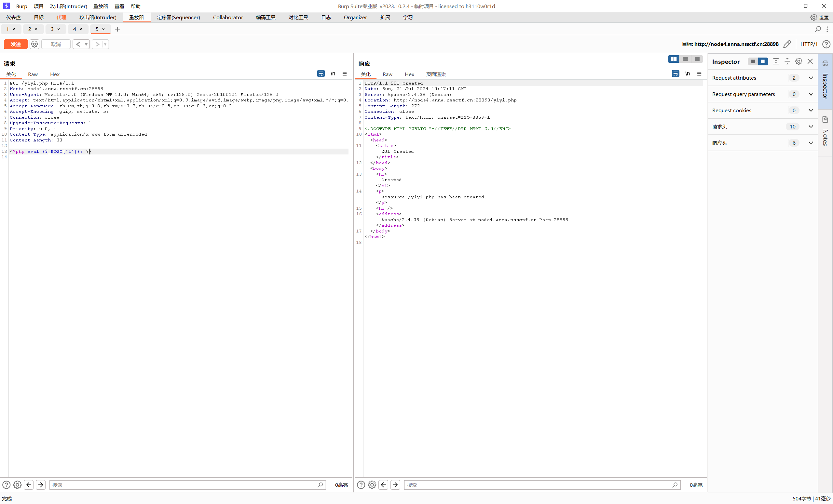This screenshot has width=833, height=504.
Task: Expand the Request cookies section
Action: (x=810, y=110)
